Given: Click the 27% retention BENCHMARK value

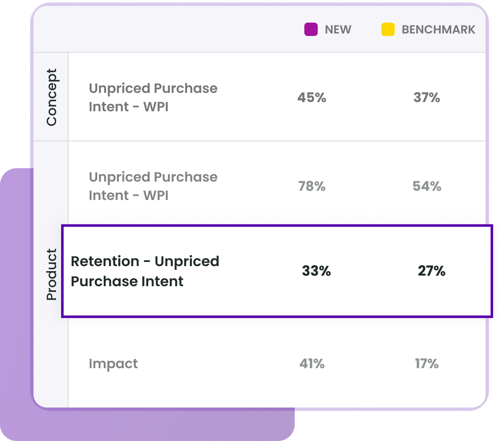Looking at the screenshot, I should pyautogui.click(x=432, y=271).
